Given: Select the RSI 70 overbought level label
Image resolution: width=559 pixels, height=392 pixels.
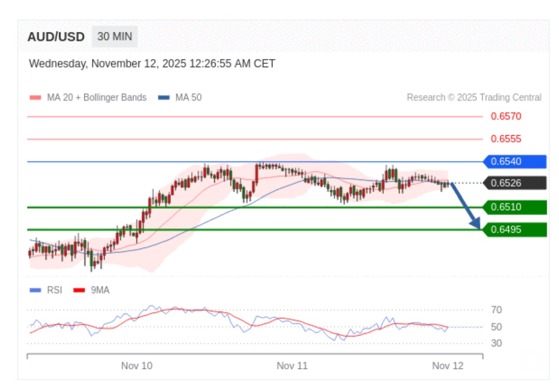Looking at the screenshot, I should point(496,310).
